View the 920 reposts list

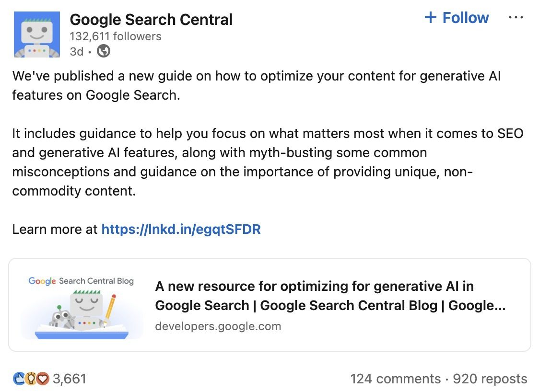490,379
